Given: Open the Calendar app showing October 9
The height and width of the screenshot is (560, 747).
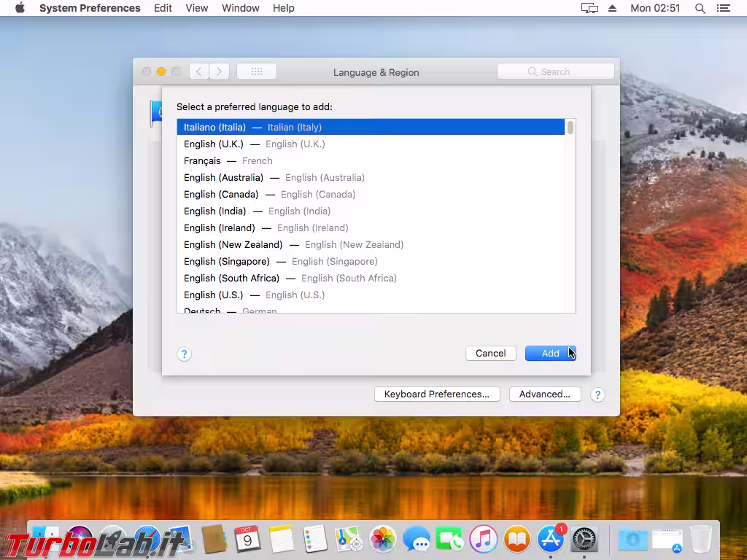Looking at the screenshot, I should click(x=247, y=541).
